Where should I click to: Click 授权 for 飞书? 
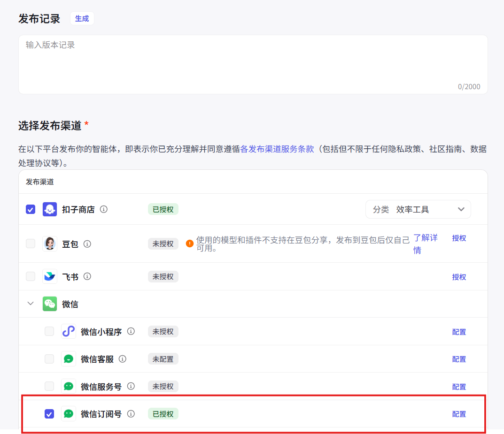click(459, 277)
